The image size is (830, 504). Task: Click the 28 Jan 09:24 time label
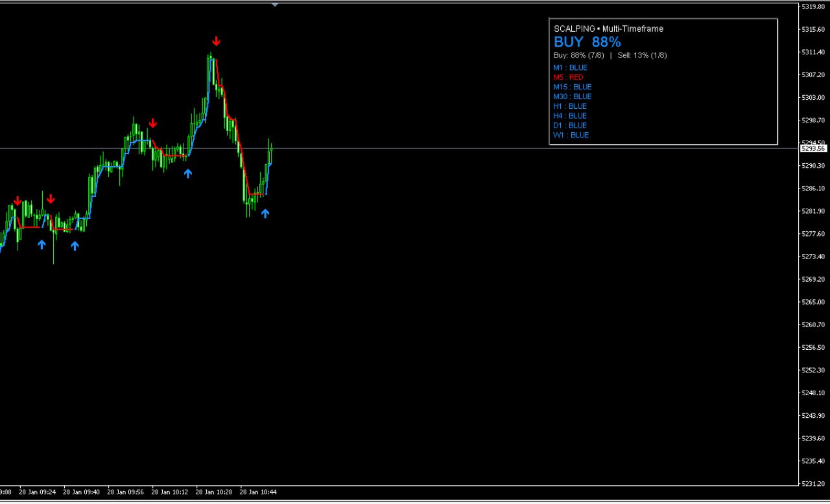click(x=38, y=492)
